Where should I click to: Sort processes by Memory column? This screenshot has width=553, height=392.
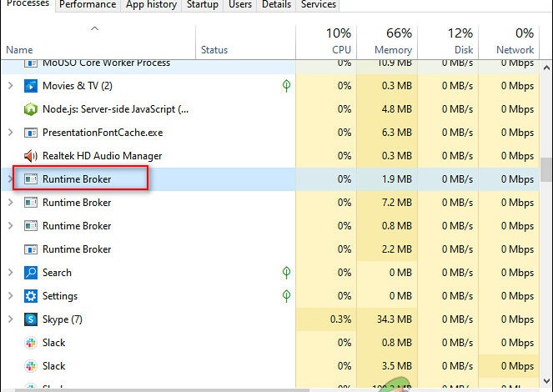coord(387,42)
